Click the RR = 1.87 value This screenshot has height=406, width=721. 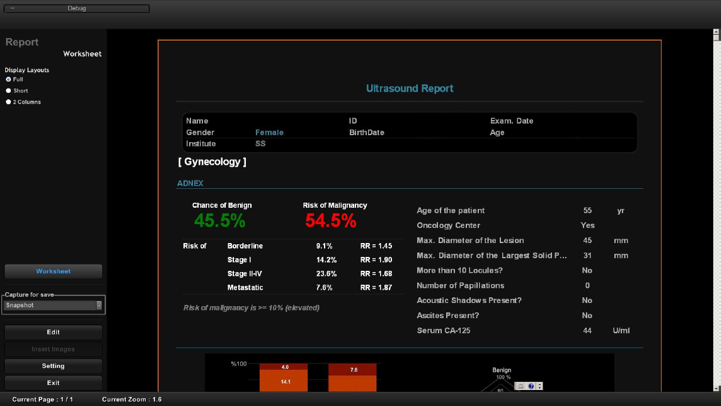[x=376, y=287]
